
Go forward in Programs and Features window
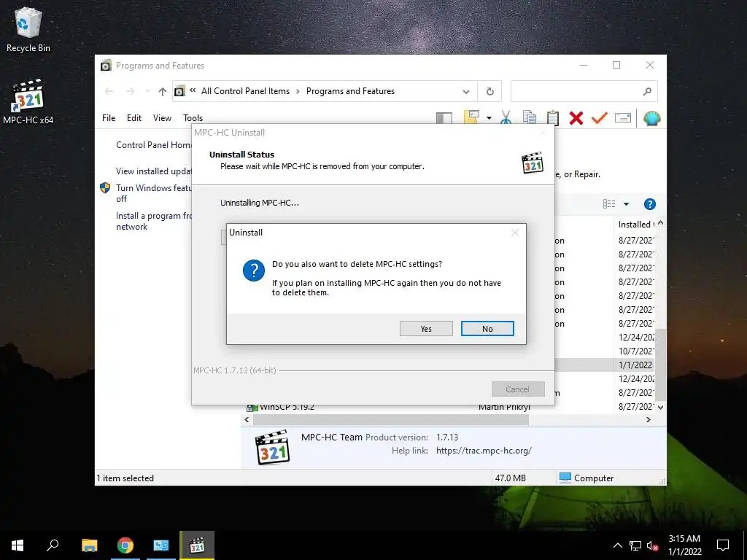(x=130, y=91)
